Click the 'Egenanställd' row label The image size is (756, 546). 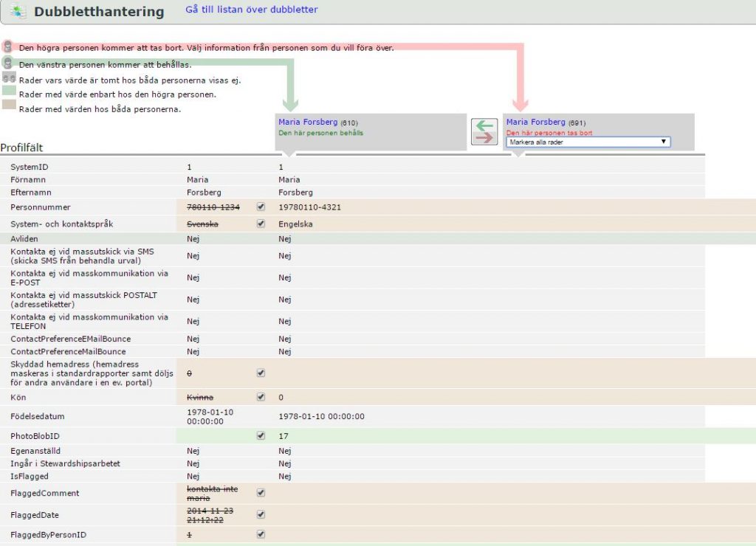(35, 451)
